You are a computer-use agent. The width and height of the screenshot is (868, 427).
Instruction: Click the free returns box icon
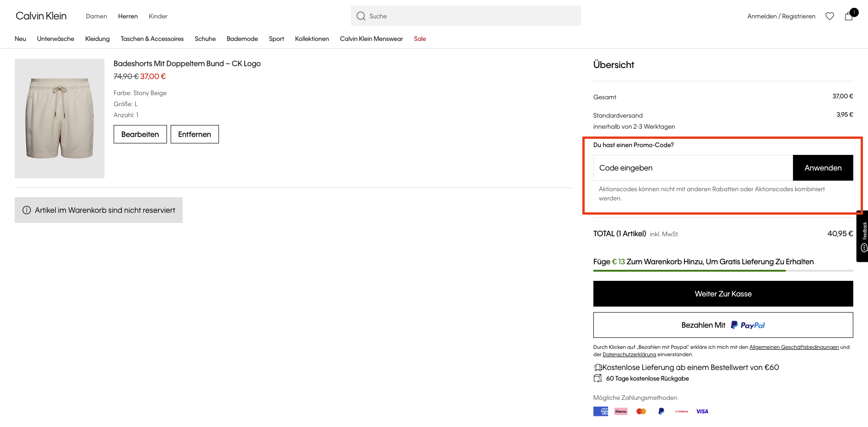click(x=598, y=378)
